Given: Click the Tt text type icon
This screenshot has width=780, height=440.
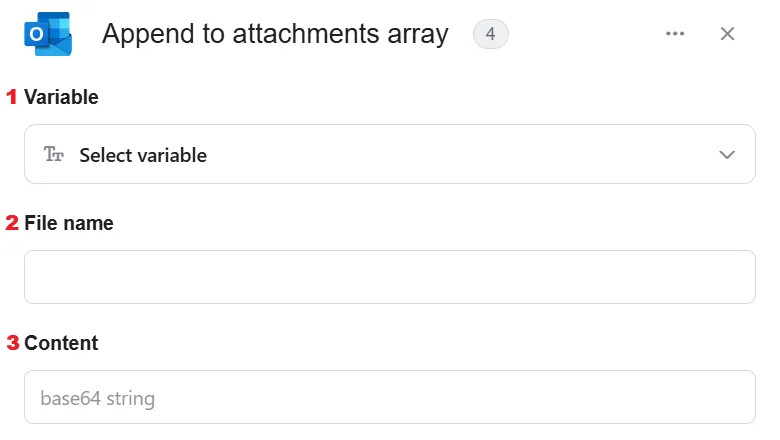Looking at the screenshot, I should tap(54, 155).
